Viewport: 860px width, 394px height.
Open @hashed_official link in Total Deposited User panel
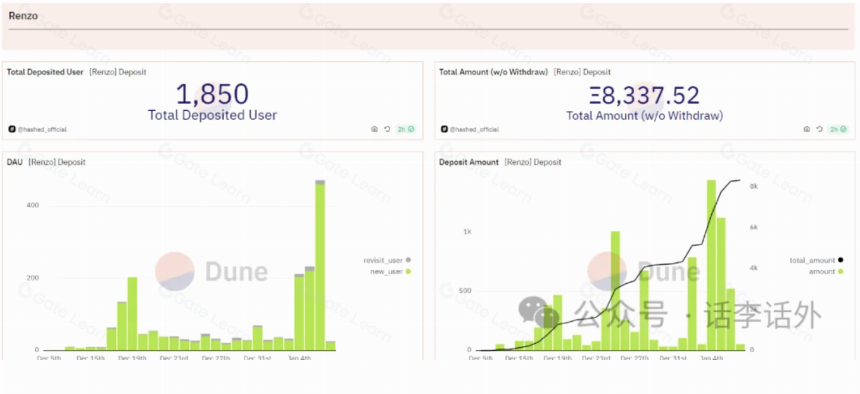coord(41,130)
